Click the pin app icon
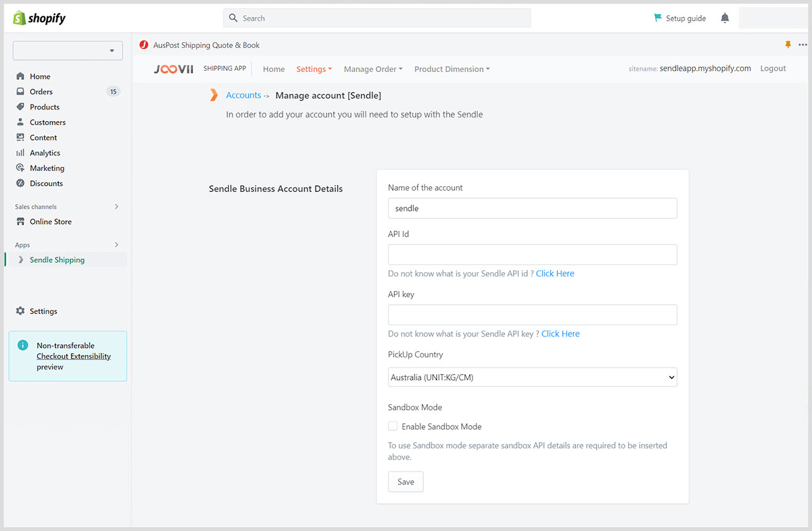The image size is (812, 531). (x=787, y=45)
